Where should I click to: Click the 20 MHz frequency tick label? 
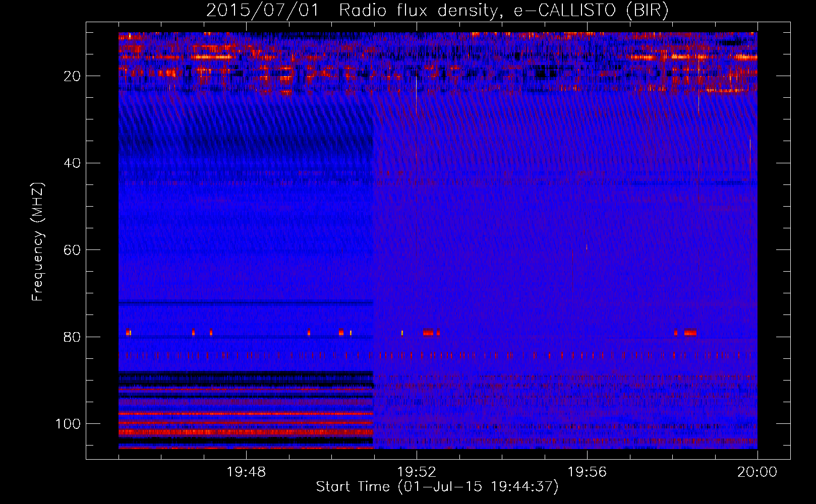pos(73,76)
